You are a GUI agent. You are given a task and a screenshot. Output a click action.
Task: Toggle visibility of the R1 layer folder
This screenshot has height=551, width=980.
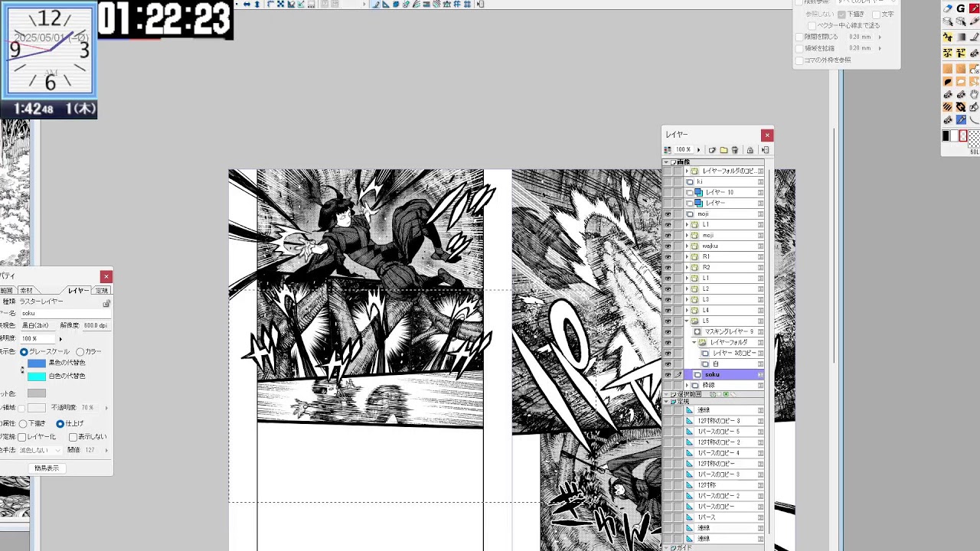tap(668, 257)
